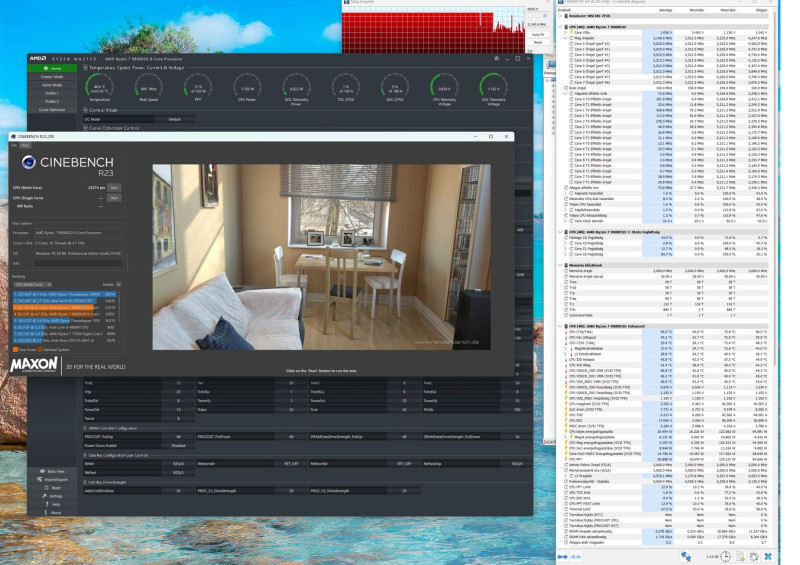Select Game Mode in Ryzen Master
The image size is (800, 565).
point(52,85)
